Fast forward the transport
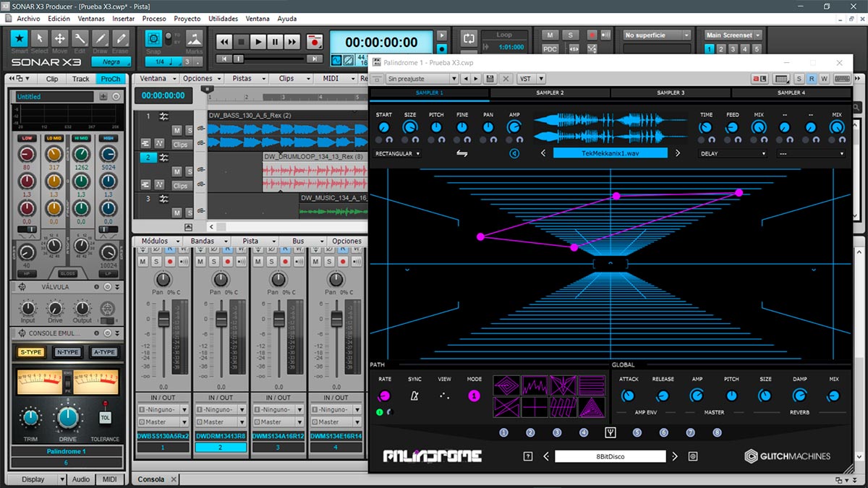The width and height of the screenshot is (868, 488). click(292, 42)
